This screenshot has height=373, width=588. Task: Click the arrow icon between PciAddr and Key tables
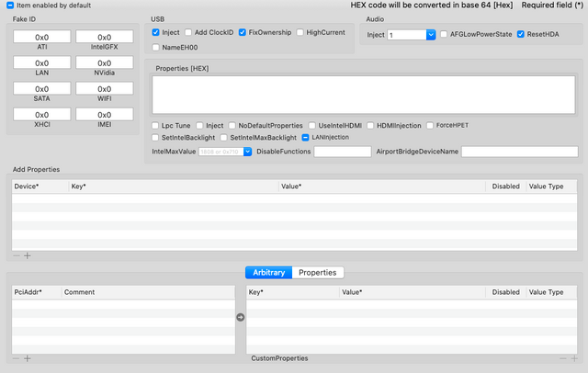click(241, 317)
